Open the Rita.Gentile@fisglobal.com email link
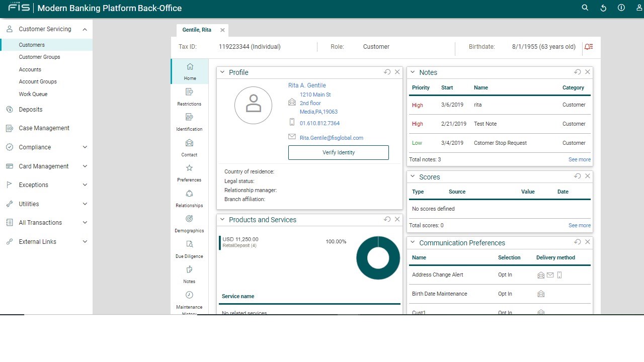Viewport: 644px width, 362px height. (x=332, y=138)
